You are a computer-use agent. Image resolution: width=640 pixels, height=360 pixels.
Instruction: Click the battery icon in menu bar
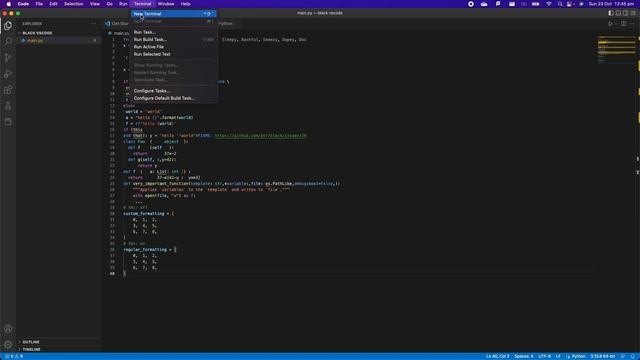click(x=536, y=4)
